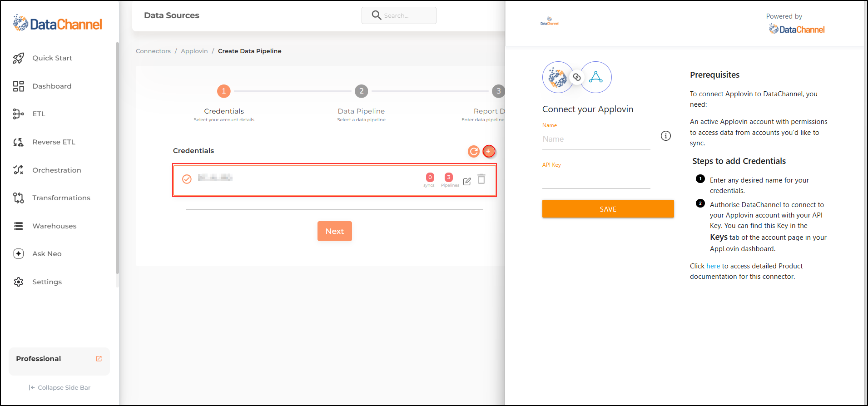Open the Transformations icon
This screenshot has width=868, height=406.
point(18,198)
